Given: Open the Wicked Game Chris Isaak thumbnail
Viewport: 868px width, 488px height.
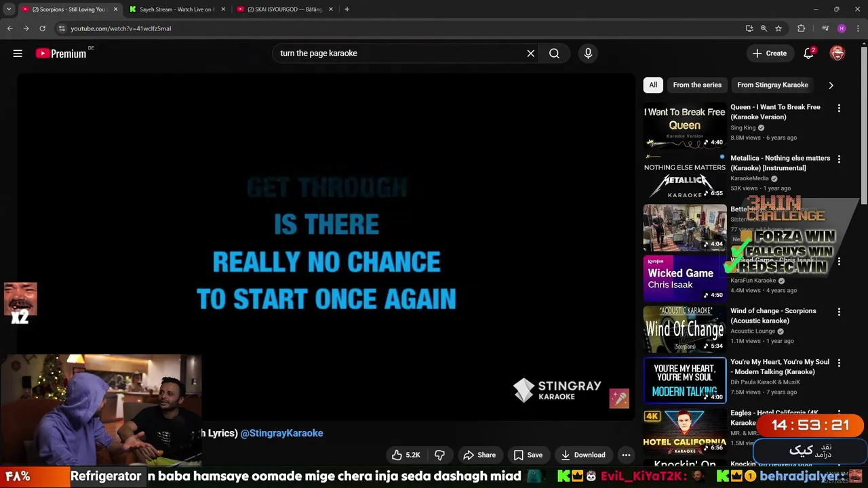Looking at the screenshot, I should pyautogui.click(x=684, y=278).
